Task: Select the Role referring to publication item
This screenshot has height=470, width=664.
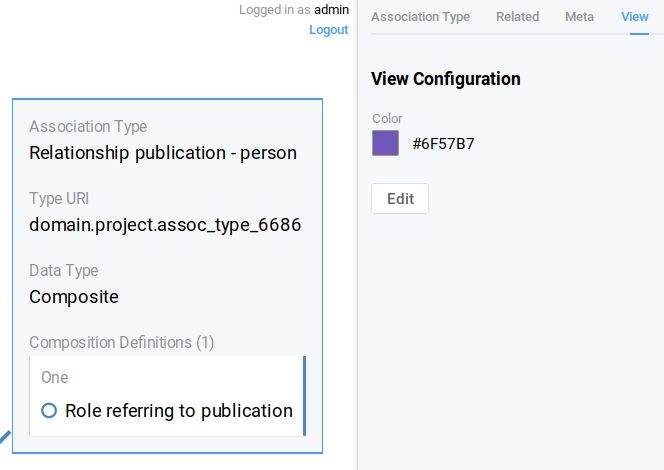Action: pyautogui.click(x=178, y=411)
